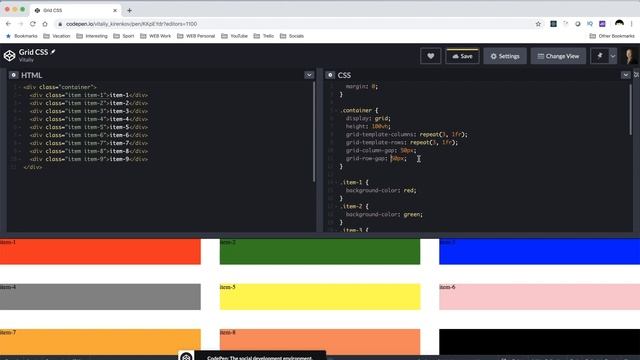Reload the current page
640x360 pixels.
point(33,24)
